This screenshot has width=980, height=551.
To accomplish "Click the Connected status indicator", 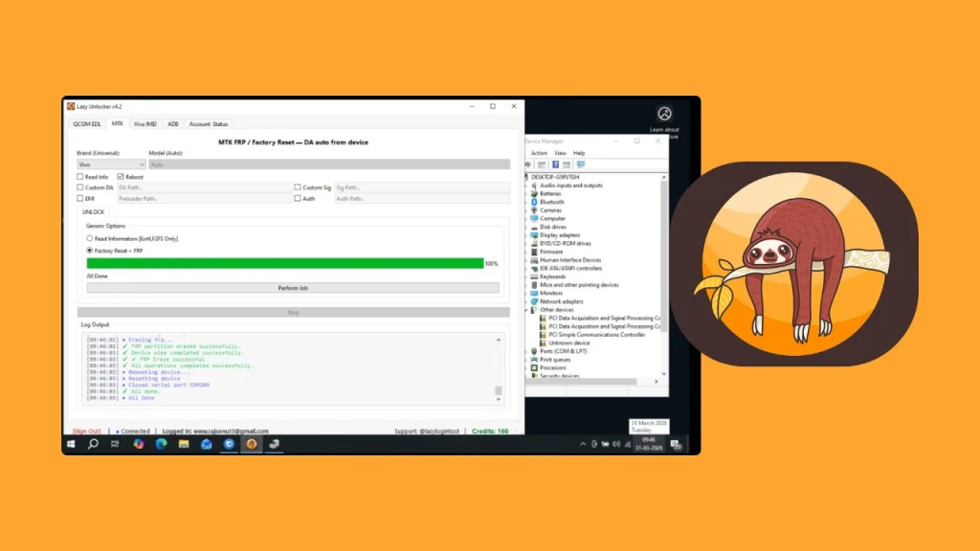I will pyautogui.click(x=132, y=431).
